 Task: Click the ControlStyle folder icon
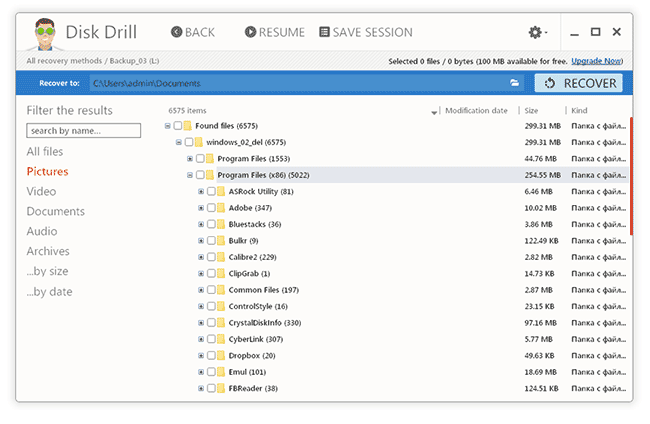[221, 306]
